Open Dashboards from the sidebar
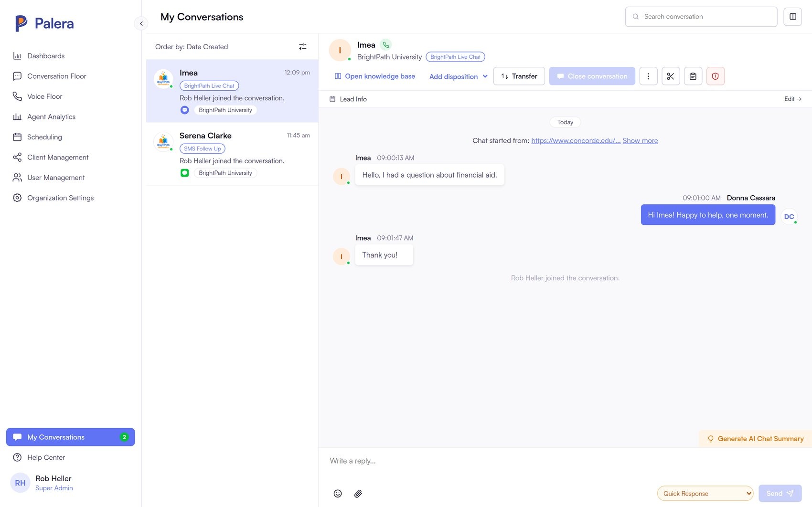Image resolution: width=812 pixels, height=507 pixels. (46, 56)
